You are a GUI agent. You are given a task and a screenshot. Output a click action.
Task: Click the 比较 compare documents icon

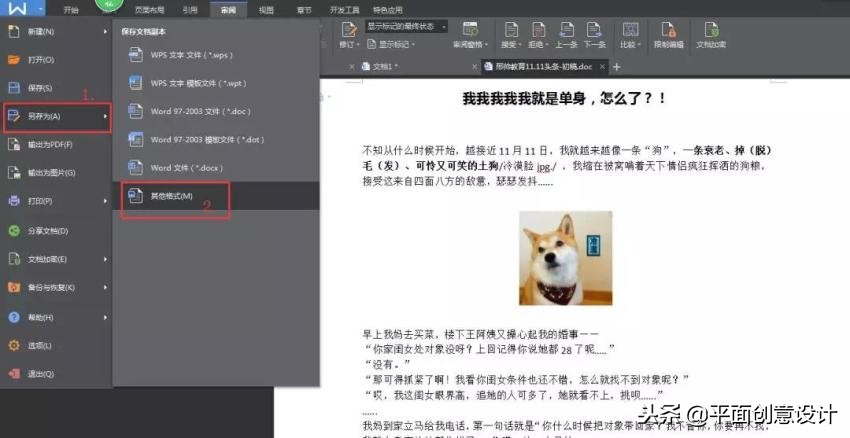pos(630,30)
